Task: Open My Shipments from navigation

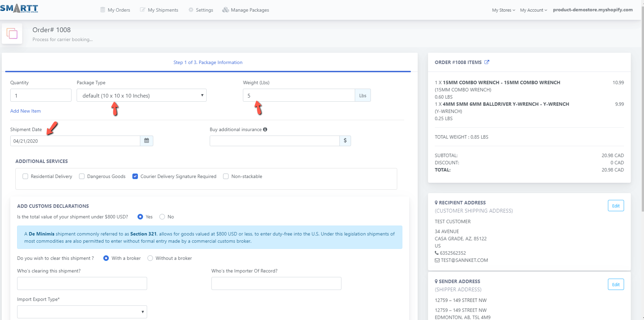Action: (x=159, y=10)
